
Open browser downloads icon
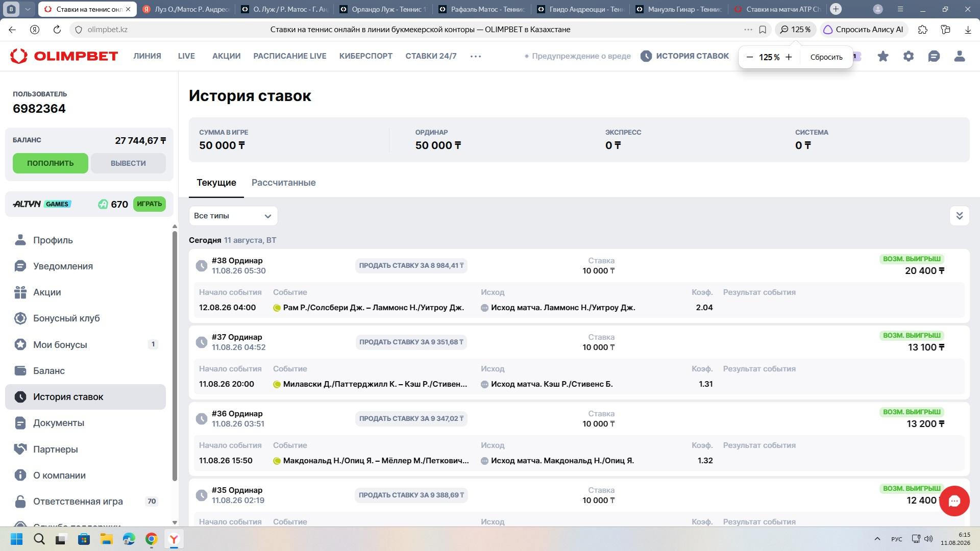[x=968, y=30]
